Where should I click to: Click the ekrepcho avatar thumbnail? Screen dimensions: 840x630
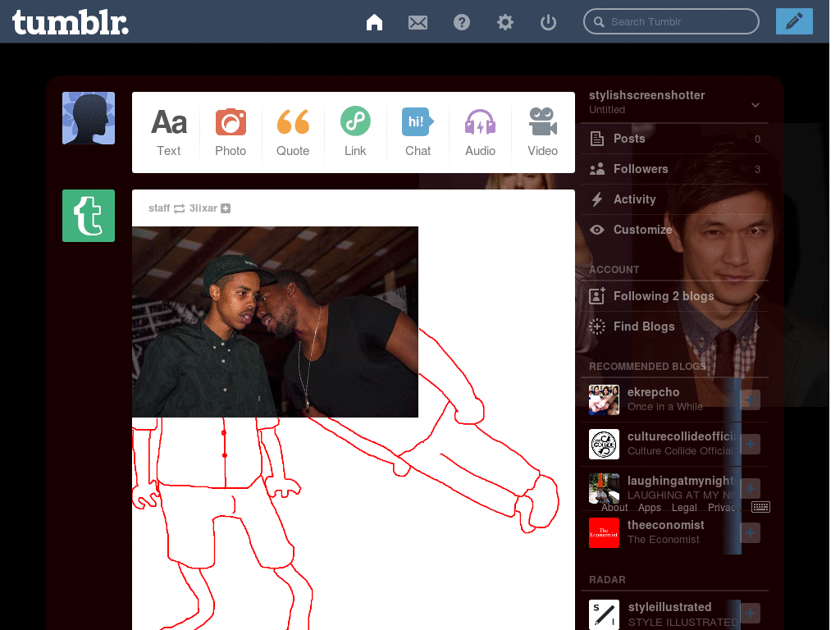604,399
